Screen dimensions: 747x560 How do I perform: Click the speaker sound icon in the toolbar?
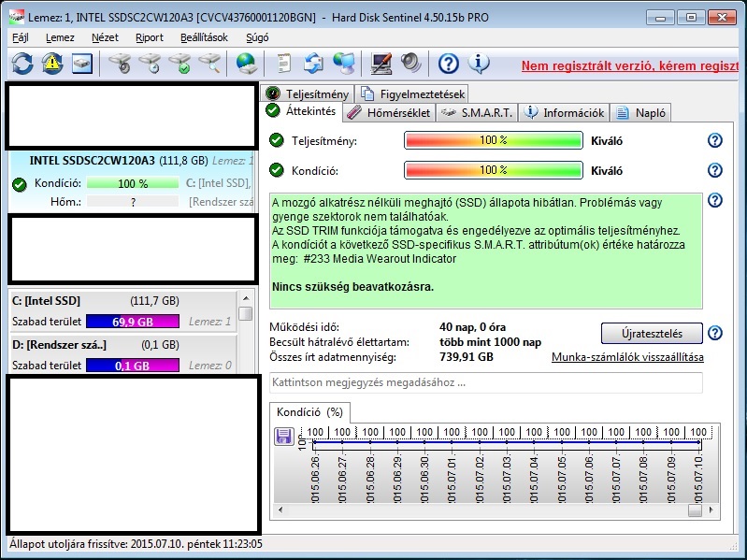(x=410, y=64)
